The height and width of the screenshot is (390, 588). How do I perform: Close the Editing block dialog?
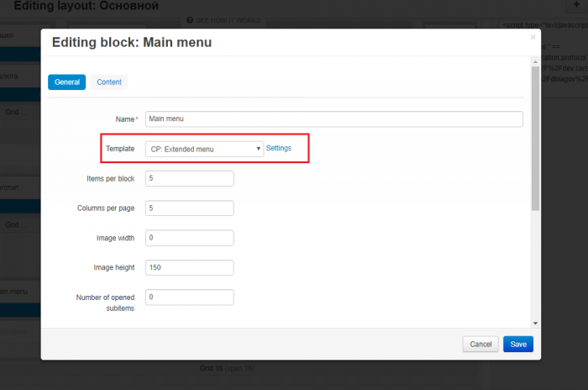[x=533, y=37]
